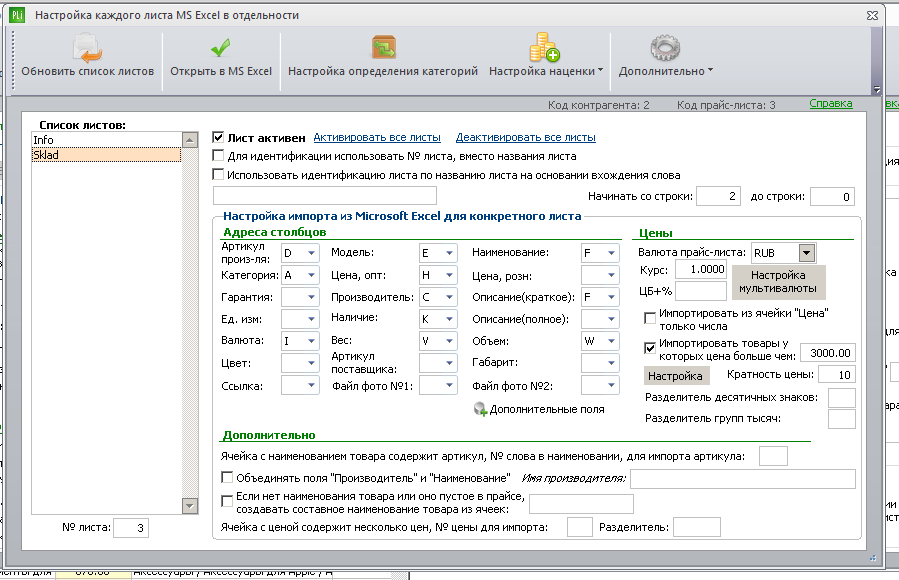Click the Настройка наценки coins icon
This screenshot has width=899, height=580.
544,47
